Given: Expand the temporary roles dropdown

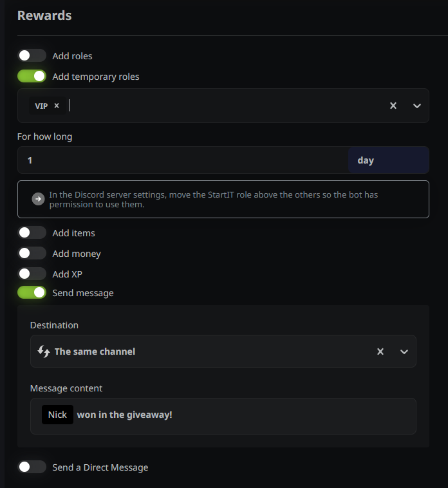Looking at the screenshot, I should [416, 106].
